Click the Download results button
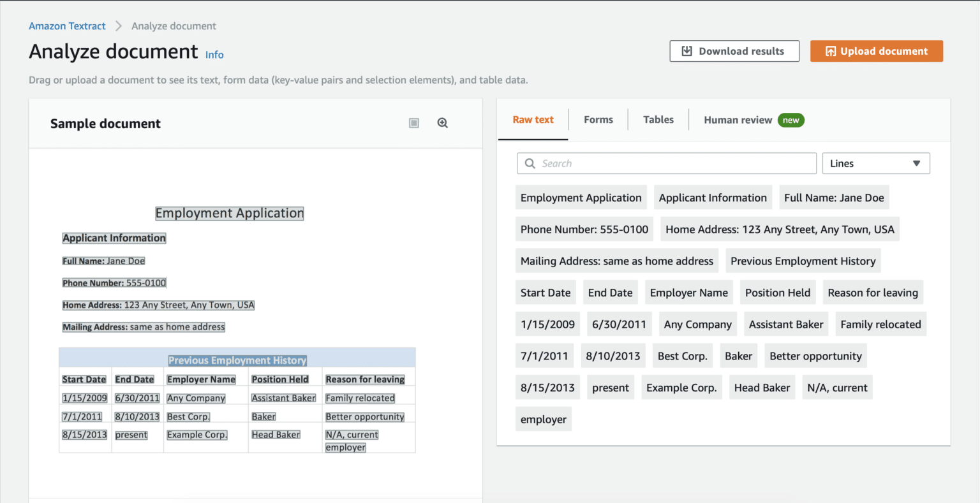 [x=734, y=50]
